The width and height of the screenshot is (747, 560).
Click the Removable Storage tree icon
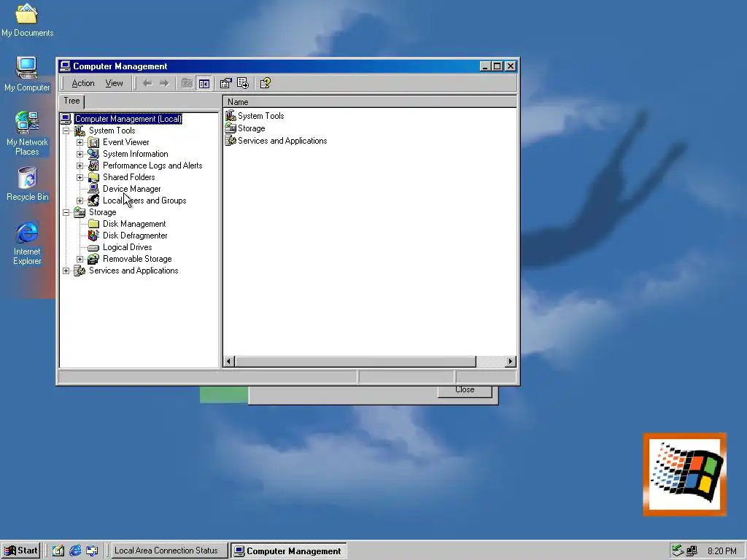pos(94,259)
